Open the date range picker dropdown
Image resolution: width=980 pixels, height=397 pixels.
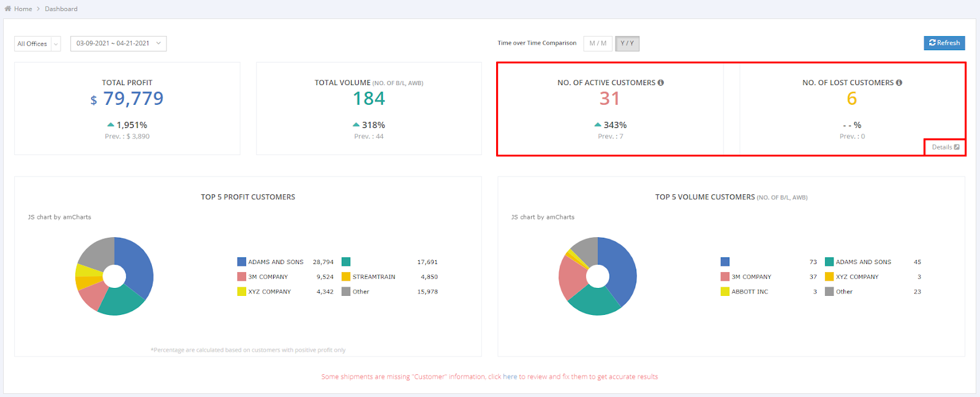pyautogui.click(x=118, y=43)
